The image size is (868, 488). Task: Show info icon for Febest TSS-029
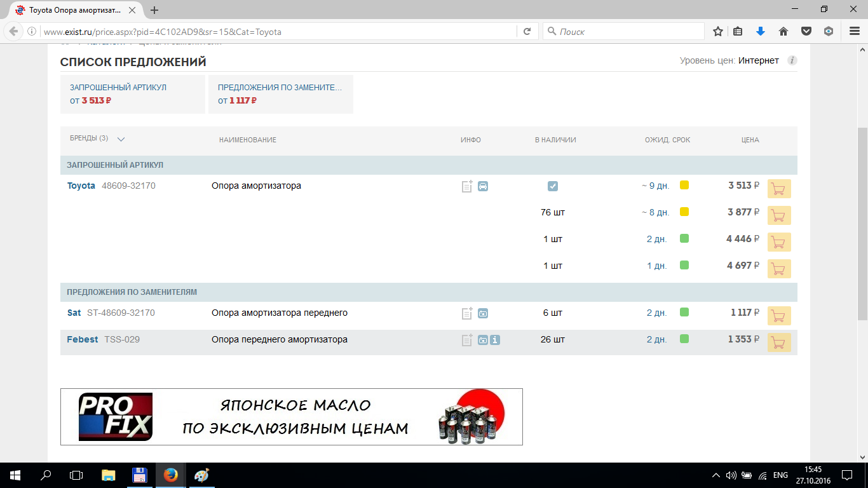(495, 340)
